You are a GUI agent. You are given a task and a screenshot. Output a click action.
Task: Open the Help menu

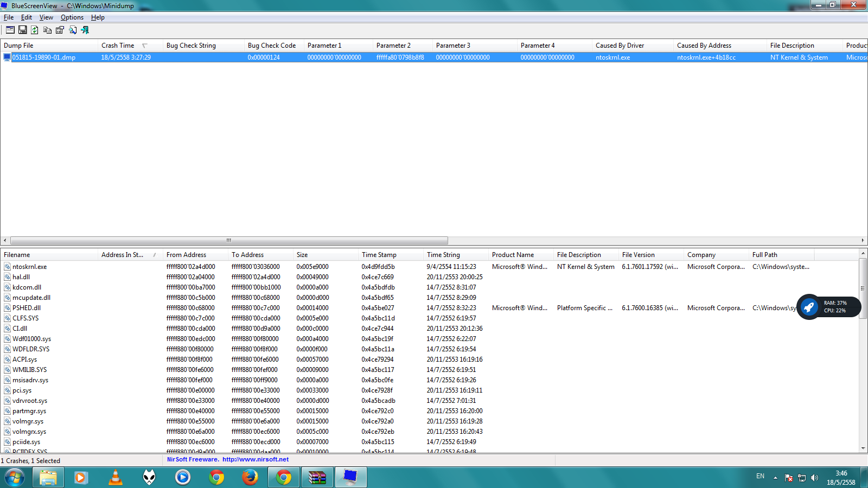98,17
